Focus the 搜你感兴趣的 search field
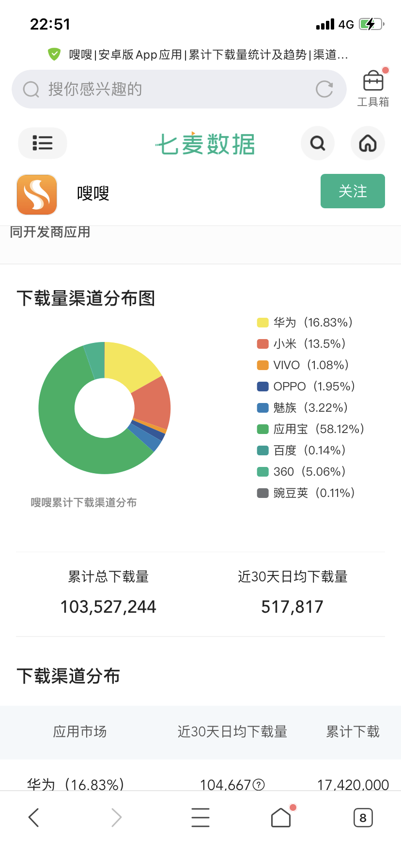Screen dimensions: 401x868 coord(179,89)
